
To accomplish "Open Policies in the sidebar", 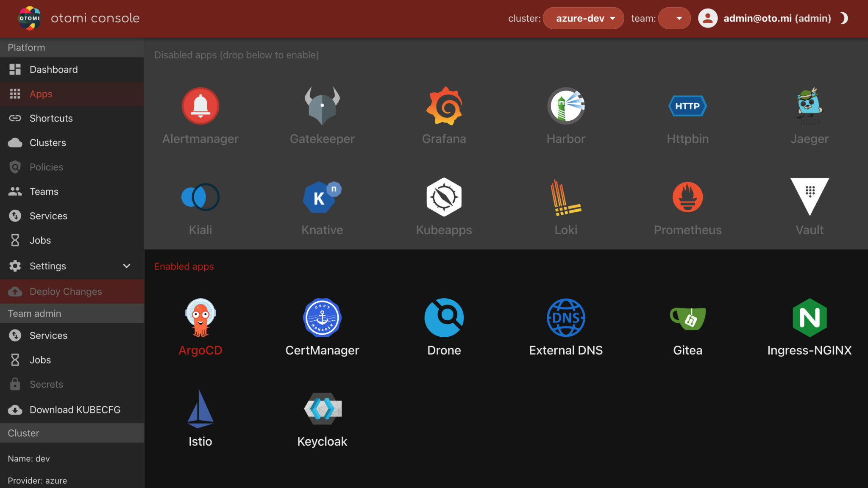I will [x=72, y=167].
